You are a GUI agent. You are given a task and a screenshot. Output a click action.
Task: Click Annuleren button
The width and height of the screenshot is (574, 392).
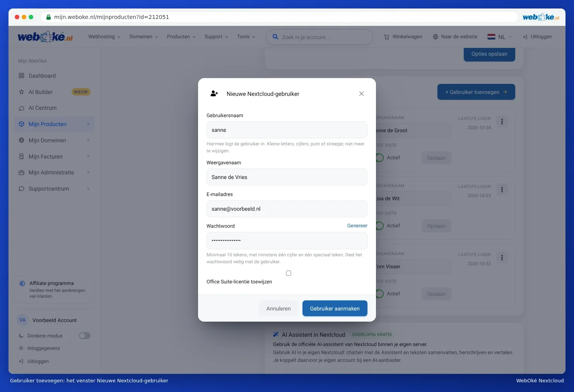[x=278, y=308]
